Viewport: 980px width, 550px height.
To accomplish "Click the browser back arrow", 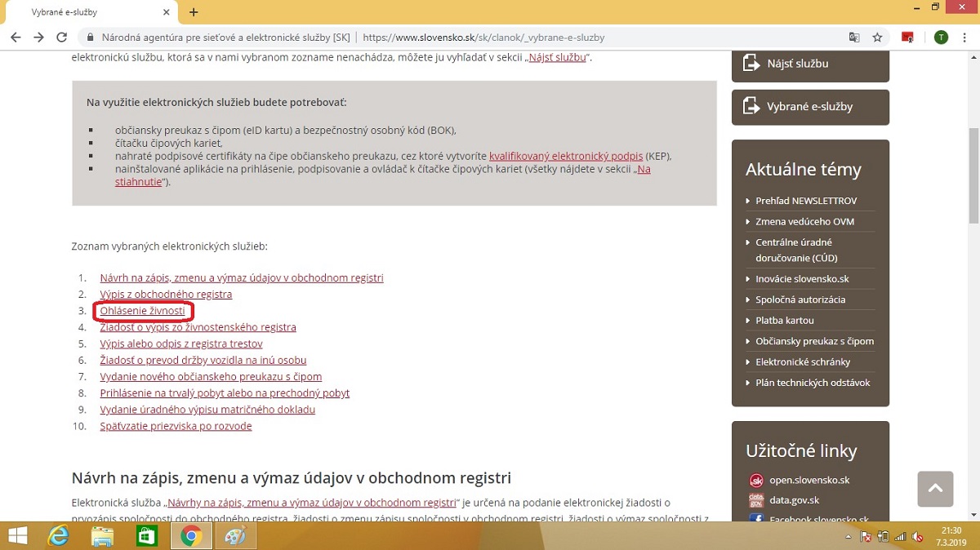I will [16, 38].
